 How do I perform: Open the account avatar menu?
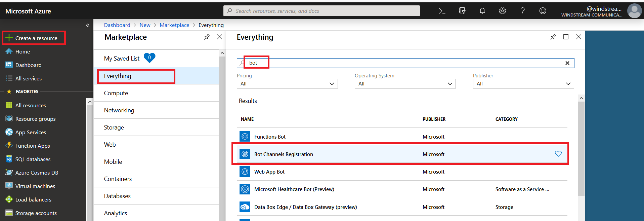[x=634, y=11]
